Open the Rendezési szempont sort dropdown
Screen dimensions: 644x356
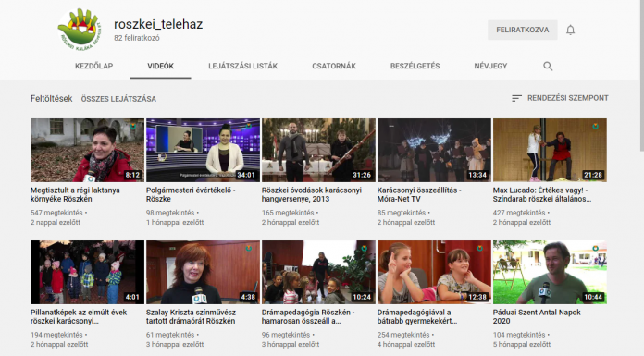560,98
